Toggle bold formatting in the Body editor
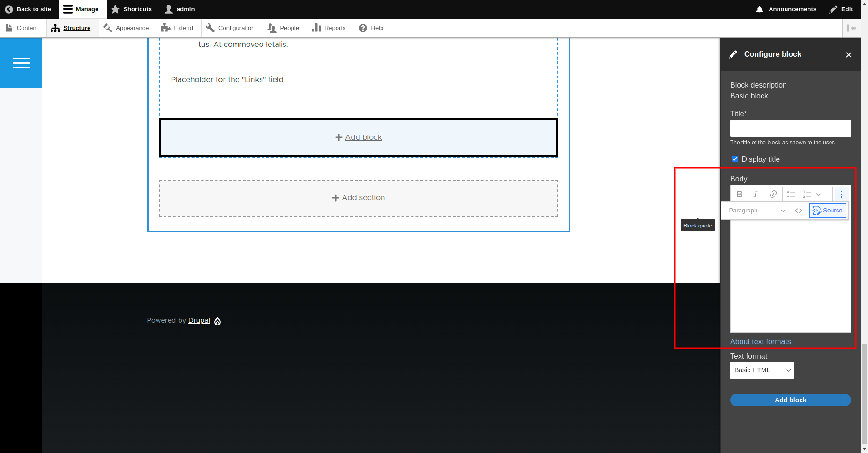This screenshot has width=868, height=453. pyautogui.click(x=740, y=194)
